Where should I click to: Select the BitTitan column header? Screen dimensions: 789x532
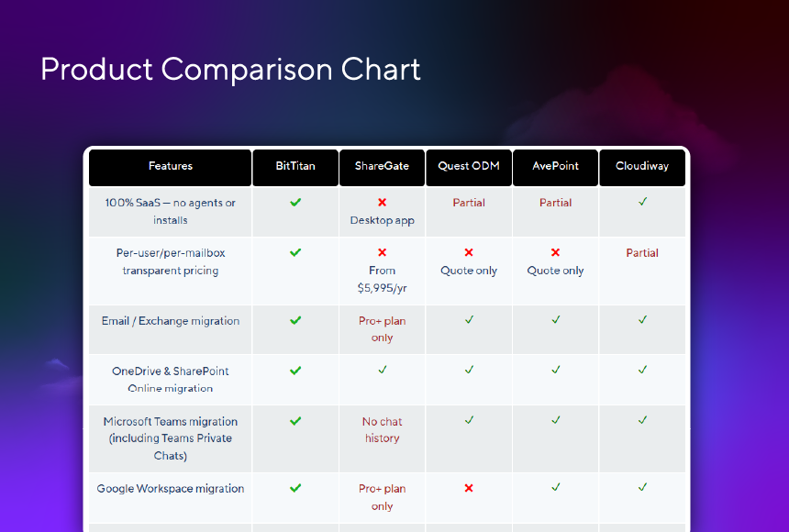[x=295, y=168]
